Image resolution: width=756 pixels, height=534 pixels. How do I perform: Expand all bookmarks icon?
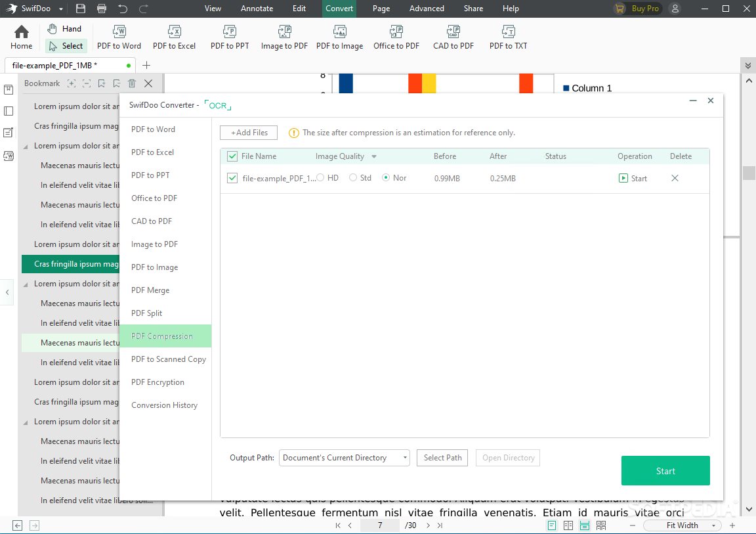[x=72, y=83]
